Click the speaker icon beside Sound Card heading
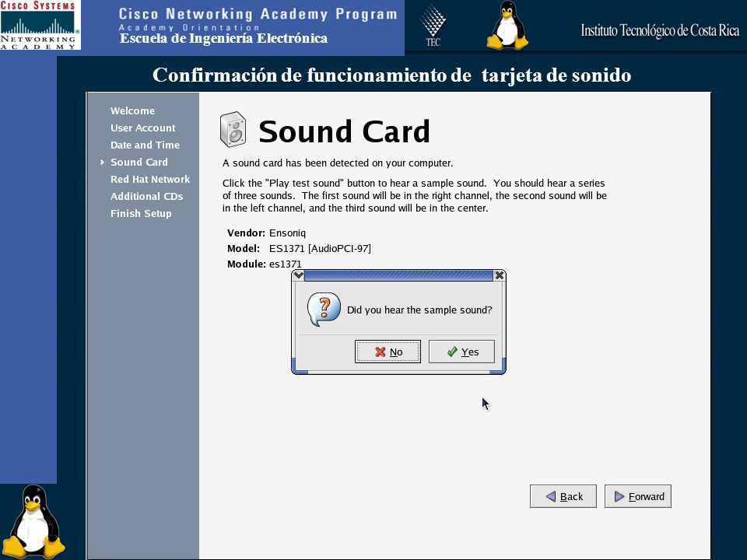Image resolution: width=747 pixels, height=560 pixels. pos(233,130)
